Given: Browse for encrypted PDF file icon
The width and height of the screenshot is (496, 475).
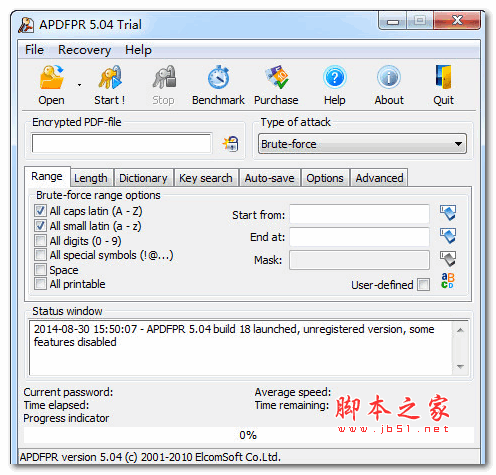Looking at the screenshot, I should [x=230, y=144].
